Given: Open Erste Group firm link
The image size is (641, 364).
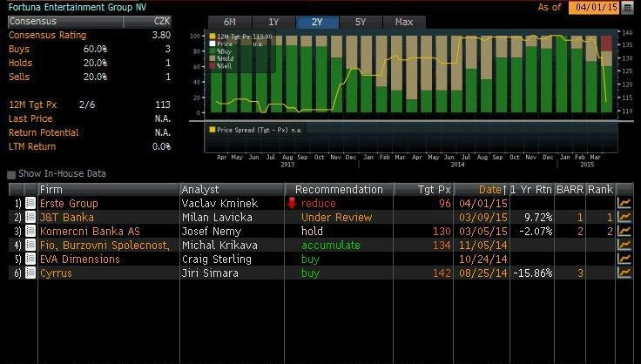Looking at the screenshot, I should [x=69, y=203].
